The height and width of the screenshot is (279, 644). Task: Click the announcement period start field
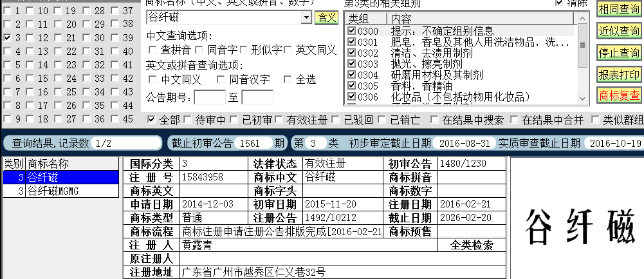tap(210, 97)
